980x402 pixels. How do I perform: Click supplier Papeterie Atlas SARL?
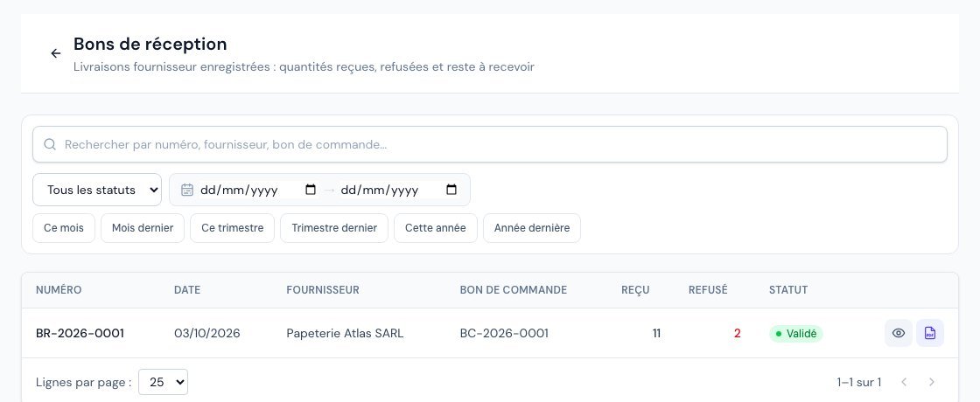click(x=345, y=333)
